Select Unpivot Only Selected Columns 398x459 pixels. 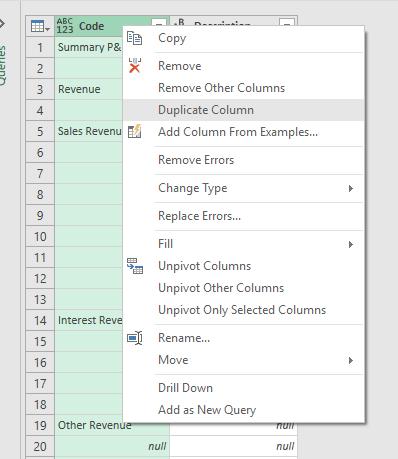pyautogui.click(x=243, y=310)
